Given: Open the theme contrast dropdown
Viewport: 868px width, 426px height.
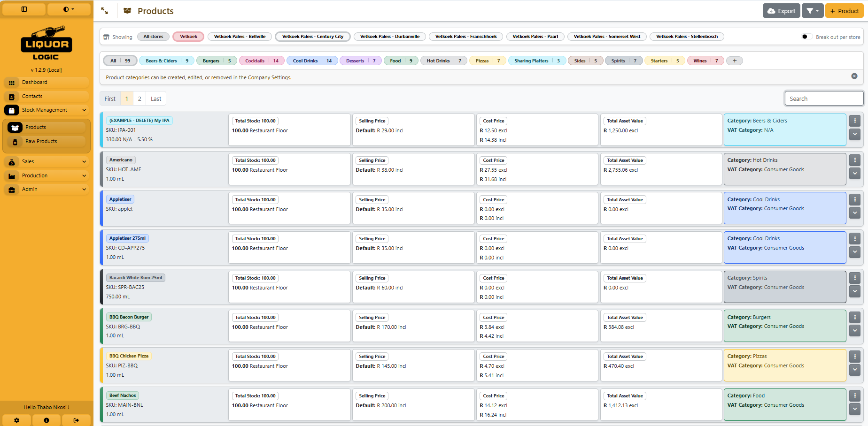Looking at the screenshot, I should [x=69, y=9].
